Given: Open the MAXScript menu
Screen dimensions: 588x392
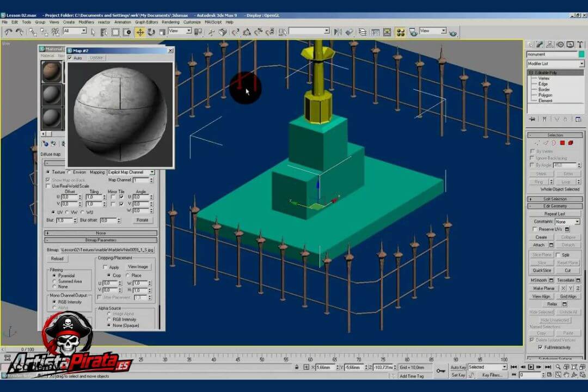Looking at the screenshot, I should 213,22.
